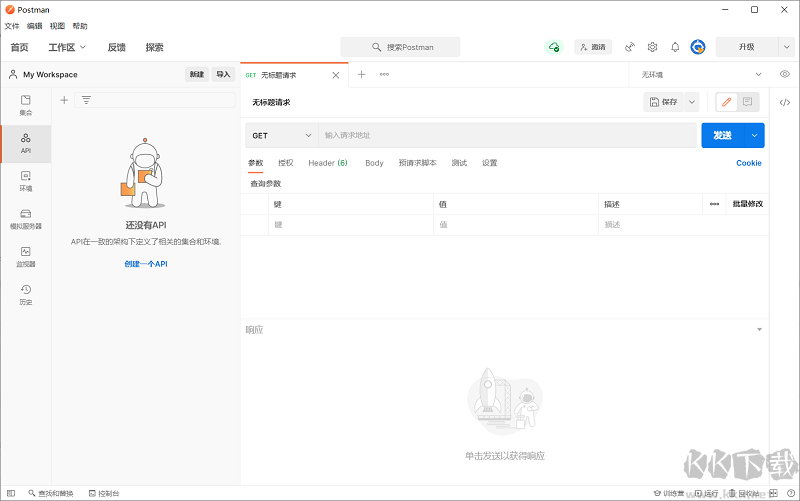Open the tab options three-dots icon
Screen dimensions: 800x501
pos(384,74)
